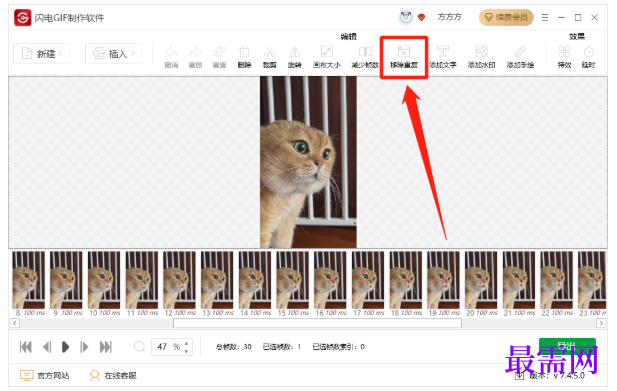Jump to the first frame
The width and height of the screenshot is (617, 391).
pyautogui.click(x=26, y=347)
